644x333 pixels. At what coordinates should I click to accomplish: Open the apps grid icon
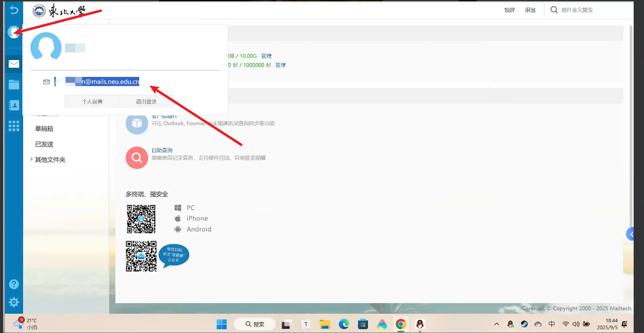(x=14, y=126)
